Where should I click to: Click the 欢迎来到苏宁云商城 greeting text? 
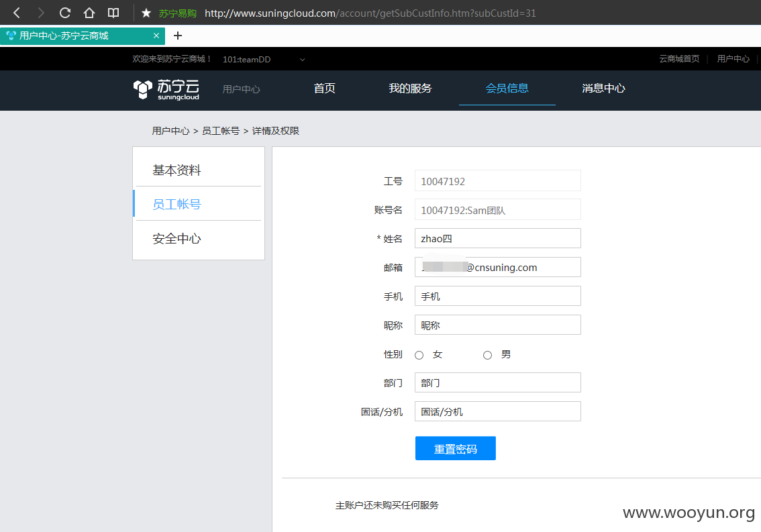(172, 59)
